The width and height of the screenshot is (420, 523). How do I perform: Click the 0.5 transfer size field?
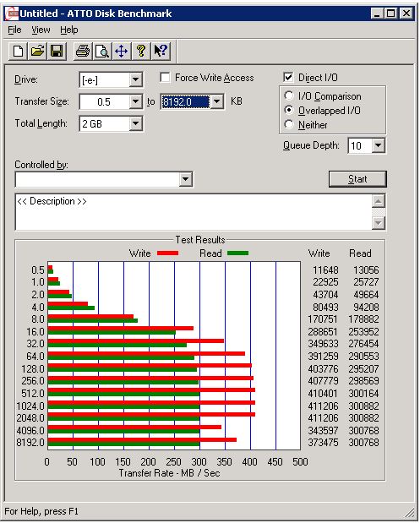coord(104,101)
